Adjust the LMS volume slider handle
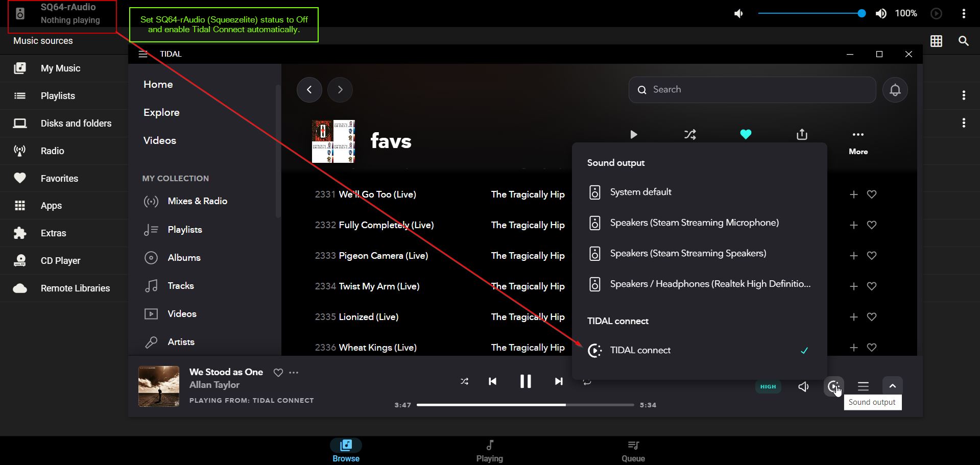 [862, 13]
